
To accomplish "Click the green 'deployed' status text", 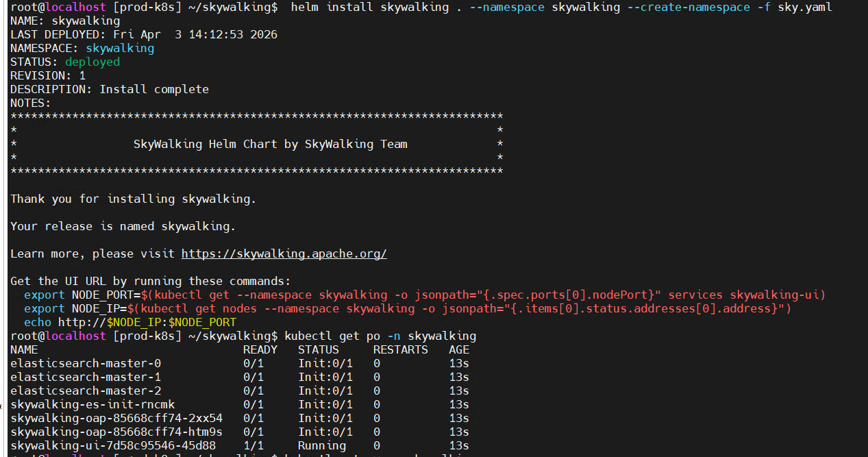I will 92,62.
